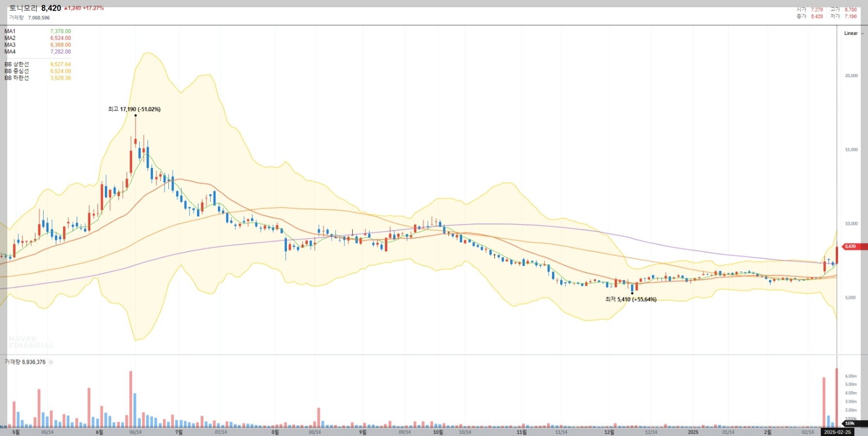868x436 pixels.
Task: Click the MA2 6,524.00 legend entry
Action: (x=37, y=38)
